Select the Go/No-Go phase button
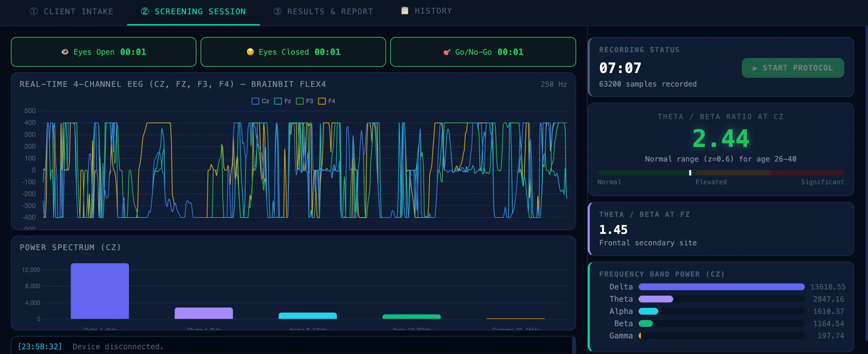The width and height of the screenshot is (868, 354). point(483,52)
